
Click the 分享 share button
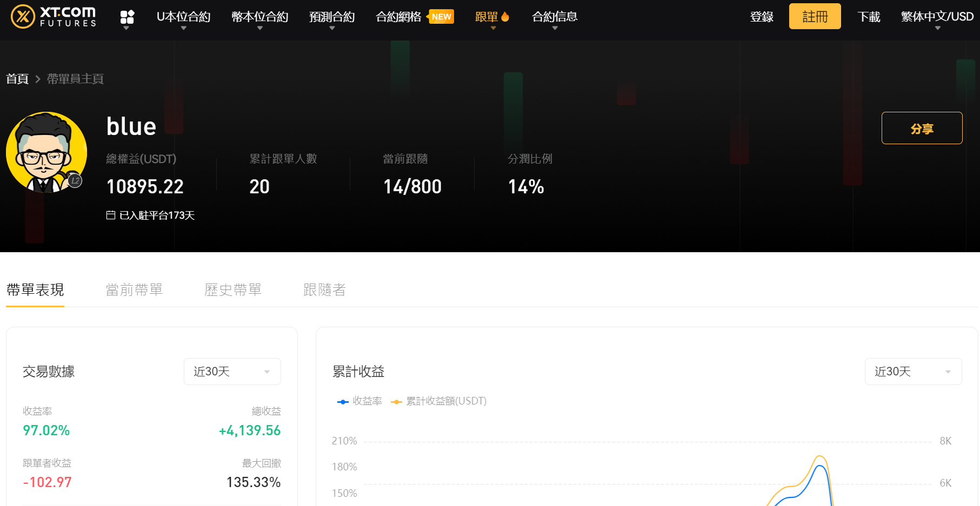pyautogui.click(x=922, y=128)
